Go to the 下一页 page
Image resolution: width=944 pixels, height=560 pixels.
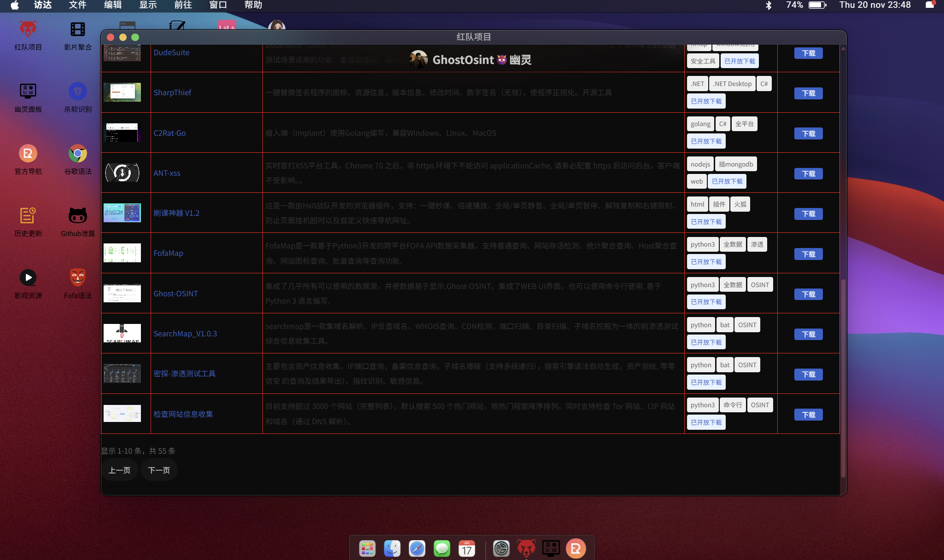coord(159,470)
